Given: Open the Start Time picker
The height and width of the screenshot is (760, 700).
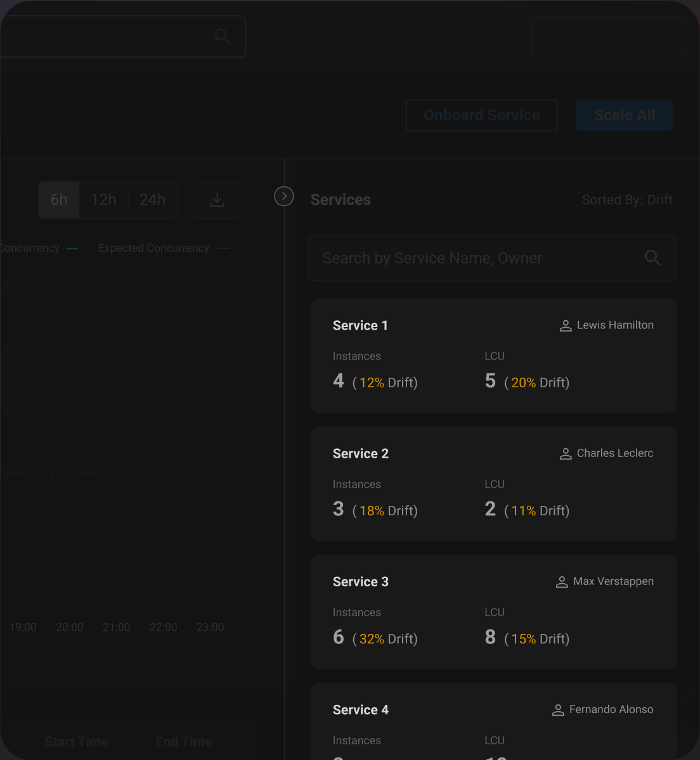Looking at the screenshot, I should click(76, 741).
